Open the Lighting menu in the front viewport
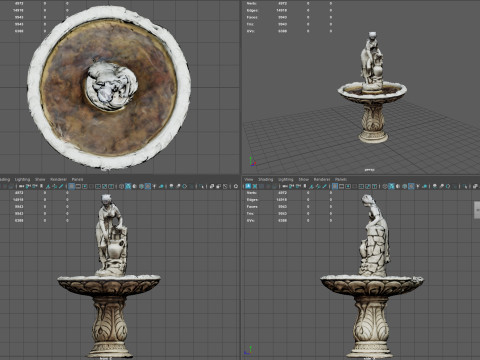The width and height of the screenshot is (480, 360). [22, 179]
